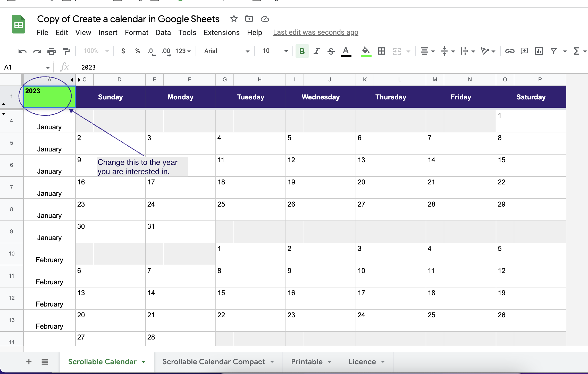Open the merge cells dropdown arrow

click(x=408, y=51)
